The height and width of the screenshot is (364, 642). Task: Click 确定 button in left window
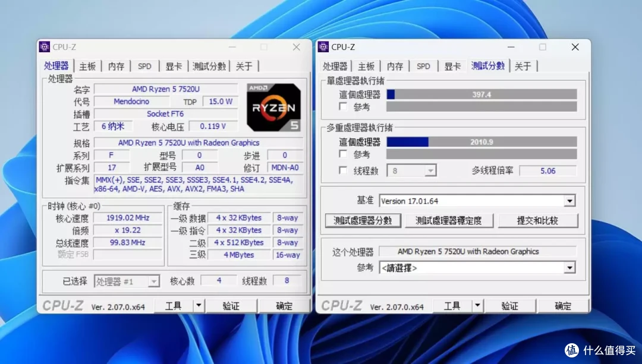pyautogui.click(x=284, y=306)
